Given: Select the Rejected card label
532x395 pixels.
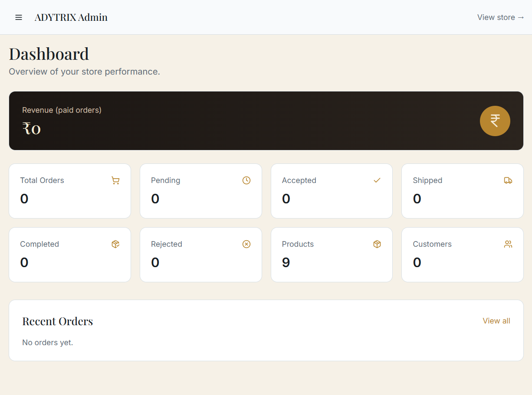Looking at the screenshot, I should (167, 244).
